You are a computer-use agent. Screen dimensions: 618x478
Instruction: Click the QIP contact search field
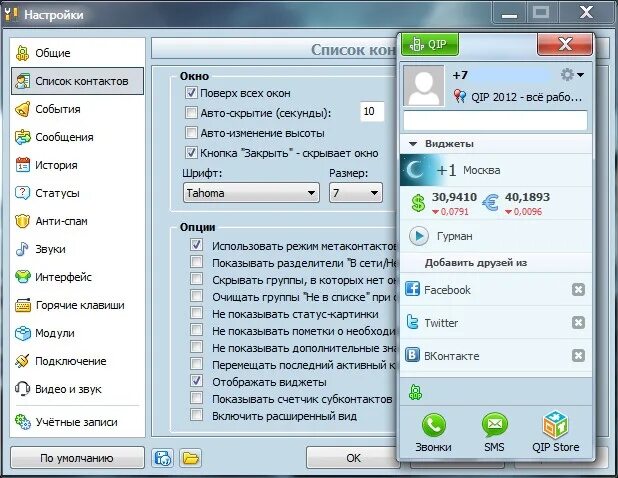[x=495, y=120]
